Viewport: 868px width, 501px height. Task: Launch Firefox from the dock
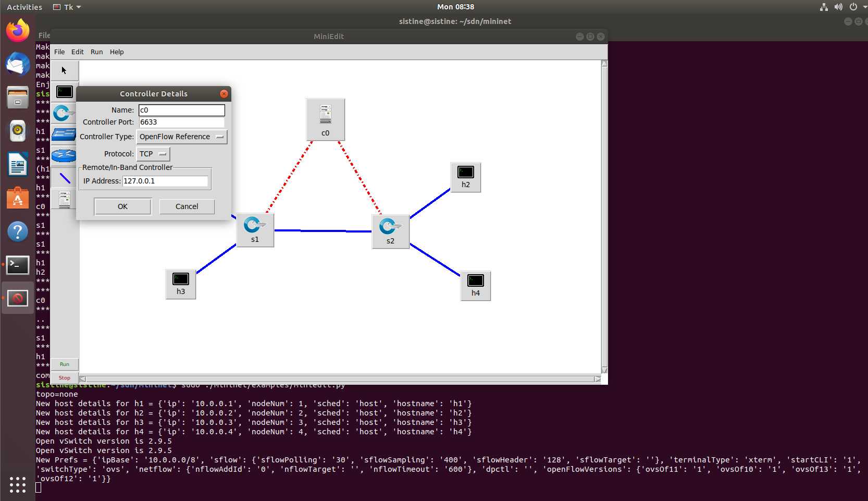(x=18, y=31)
